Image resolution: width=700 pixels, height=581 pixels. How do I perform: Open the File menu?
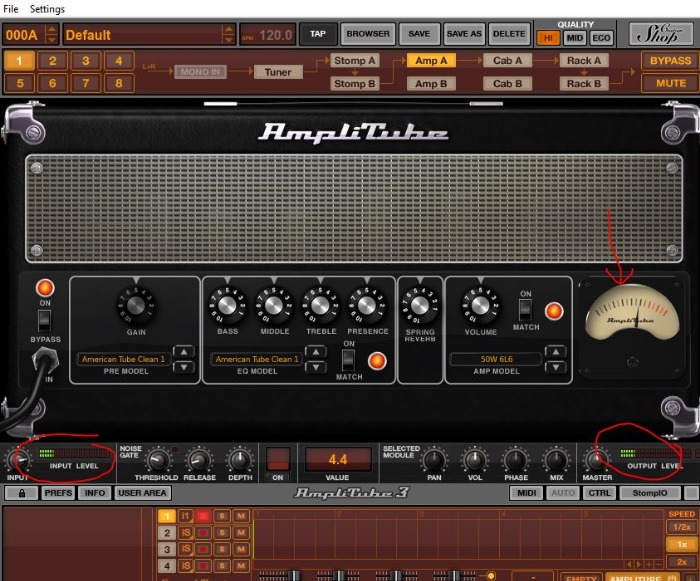tap(11, 9)
